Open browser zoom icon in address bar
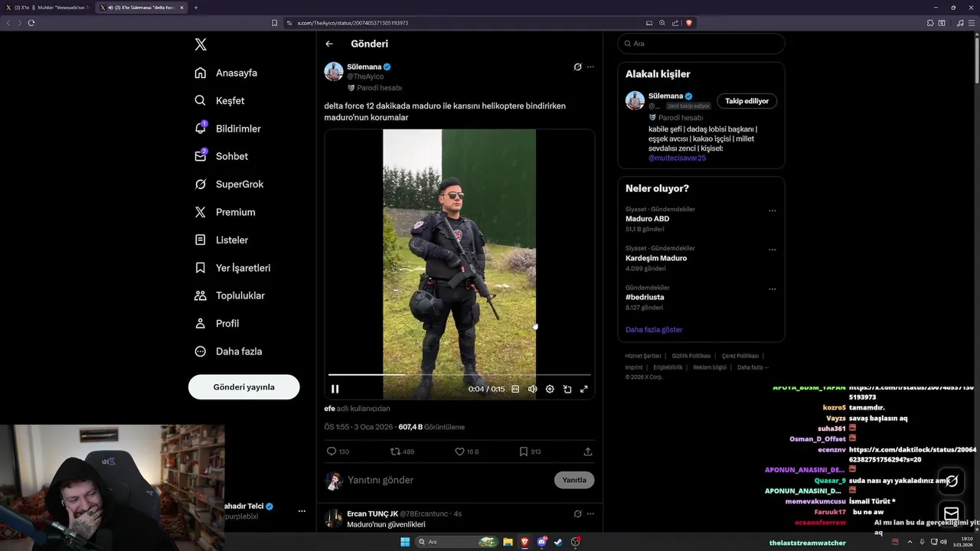The width and height of the screenshot is (980, 551). tap(662, 23)
